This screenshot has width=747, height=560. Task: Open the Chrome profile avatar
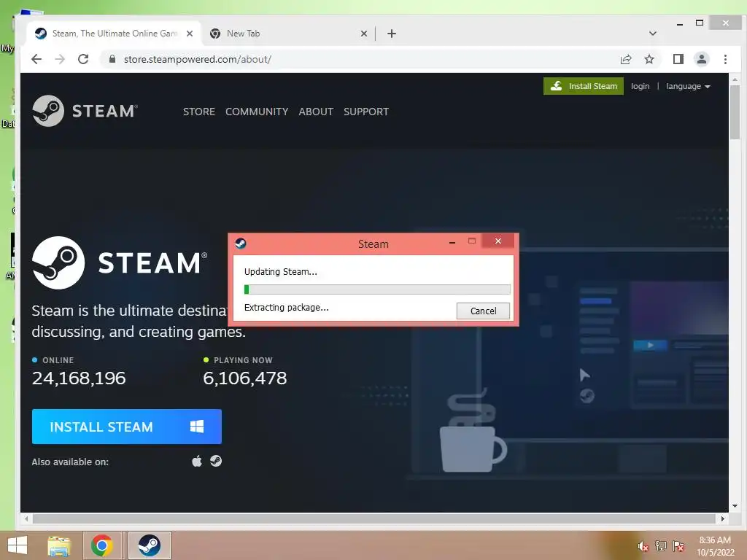coord(701,59)
